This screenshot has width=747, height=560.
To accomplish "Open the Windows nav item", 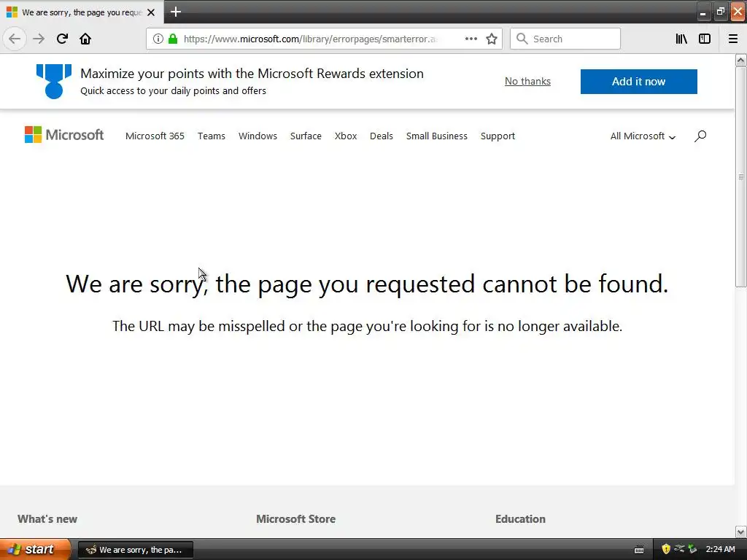I will point(258,136).
